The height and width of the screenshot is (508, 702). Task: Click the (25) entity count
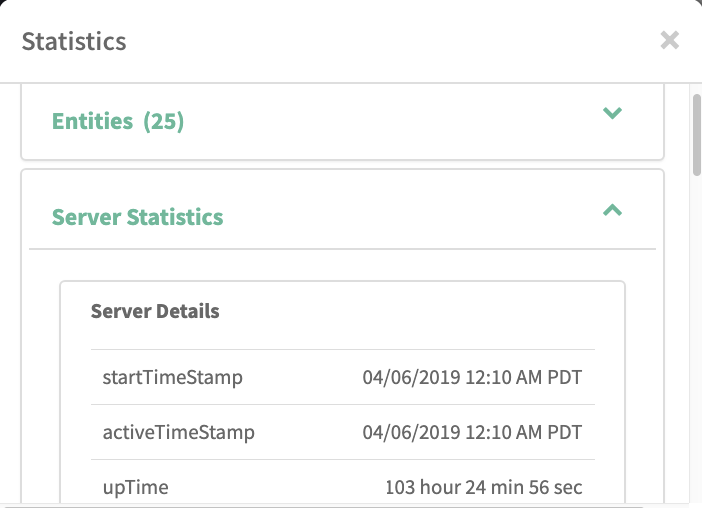[164, 121]
